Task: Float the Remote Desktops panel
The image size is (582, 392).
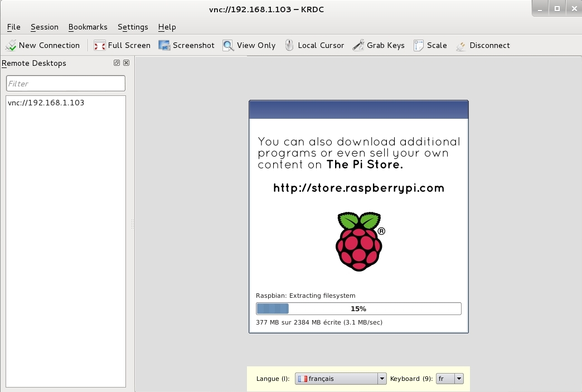Action: [x=117, y=63]
